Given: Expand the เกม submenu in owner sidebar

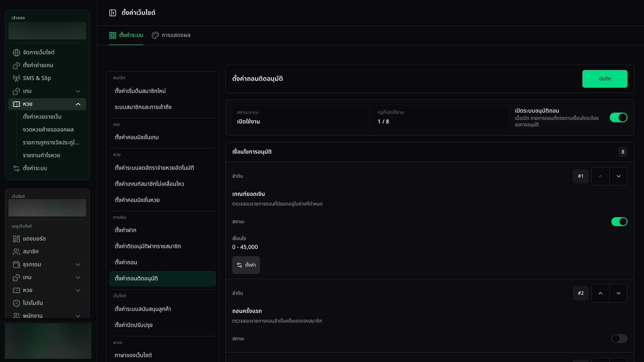Looking at the screenshot, I should click(78, 91).
